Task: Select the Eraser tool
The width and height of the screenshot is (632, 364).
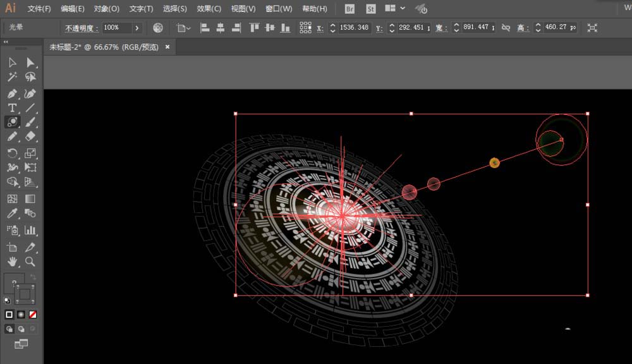Action: [x=30, y=136]
